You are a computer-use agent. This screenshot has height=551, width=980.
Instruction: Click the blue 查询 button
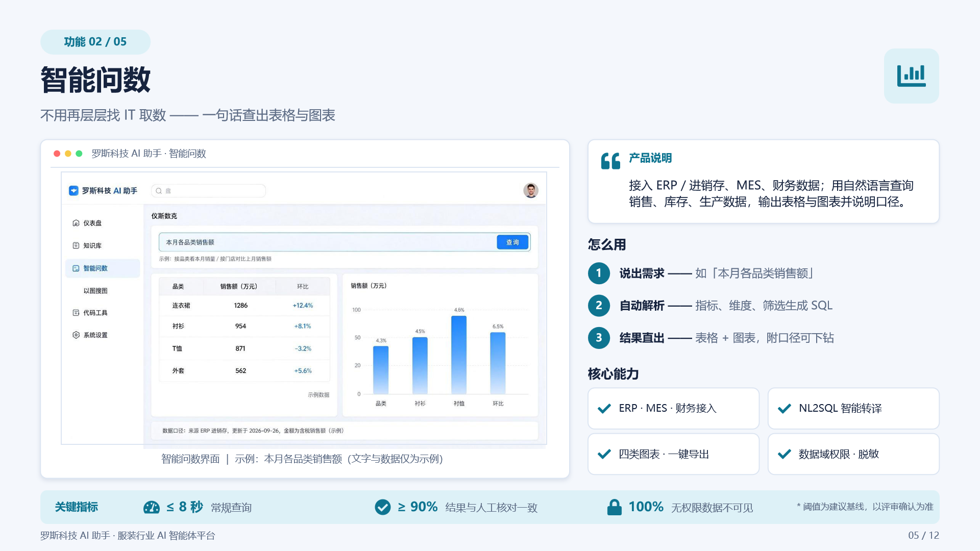coord(512,242)
